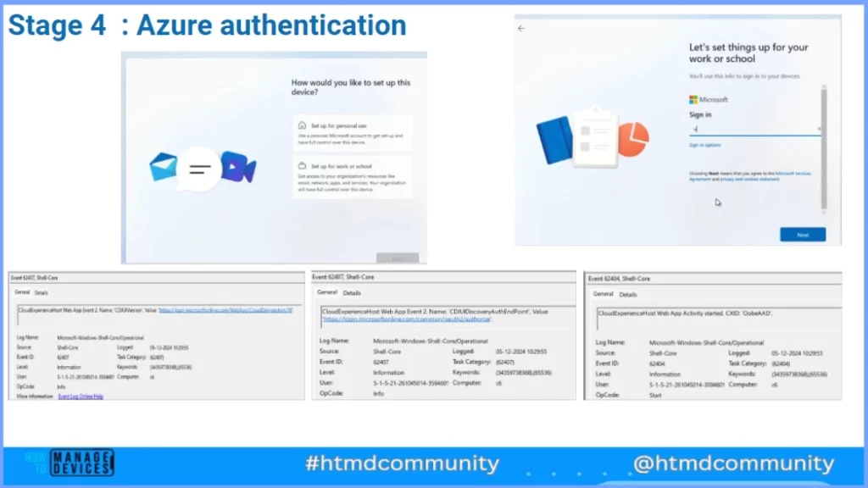Open the Event Log Online Help link
This screenshot has width=868, height=488.
click(x=81, y=396)
